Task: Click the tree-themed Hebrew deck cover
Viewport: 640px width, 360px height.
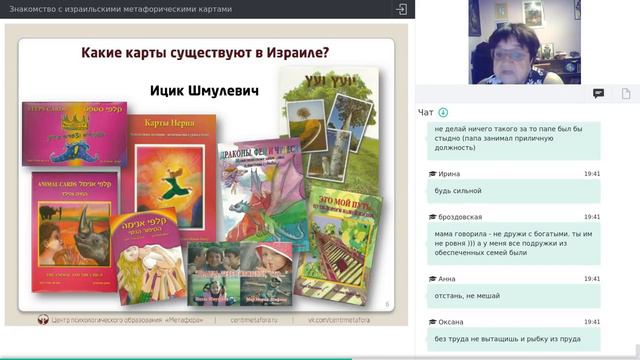Action: (x=330, y=127)
